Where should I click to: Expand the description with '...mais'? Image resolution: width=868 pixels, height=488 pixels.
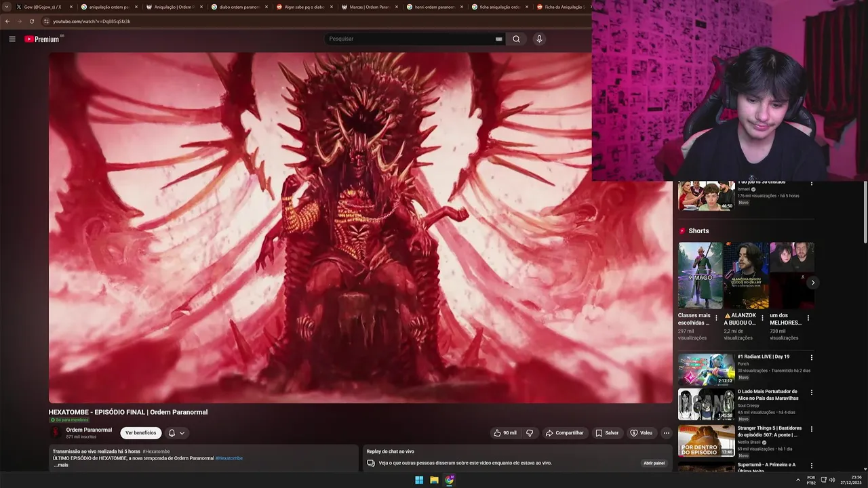61,465
